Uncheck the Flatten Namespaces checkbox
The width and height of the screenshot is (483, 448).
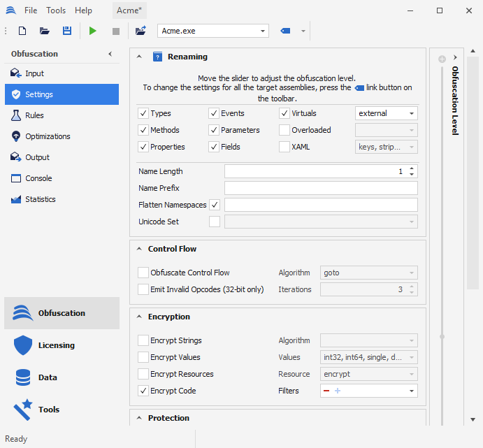click(x=215, y=205)
